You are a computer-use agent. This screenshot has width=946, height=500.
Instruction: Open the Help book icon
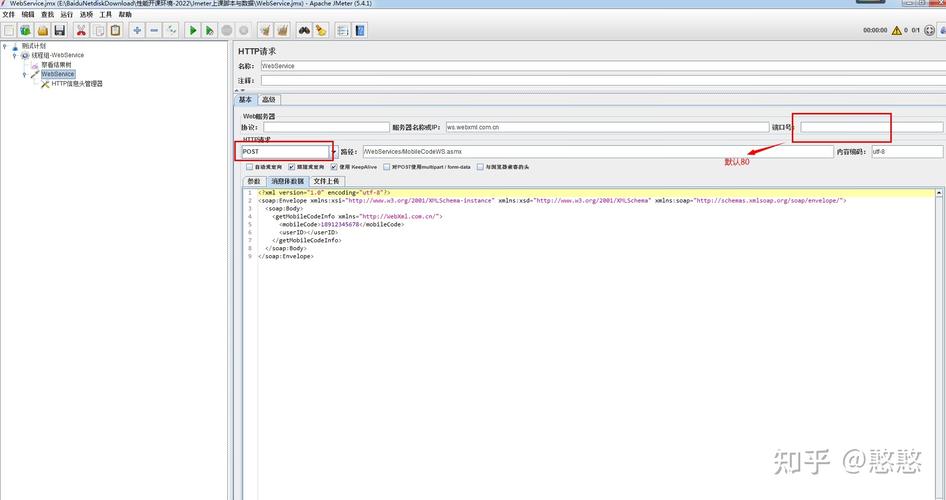click(x=360, y=30)
